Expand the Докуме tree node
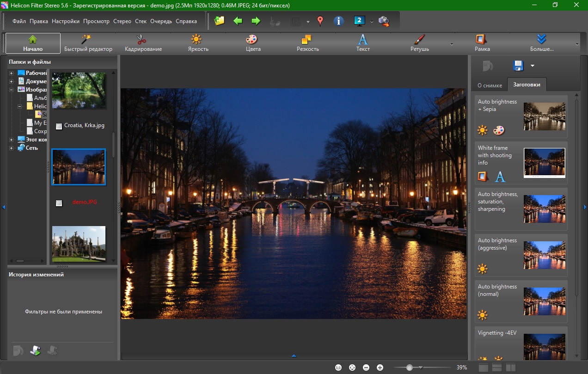 click(12, 81)
